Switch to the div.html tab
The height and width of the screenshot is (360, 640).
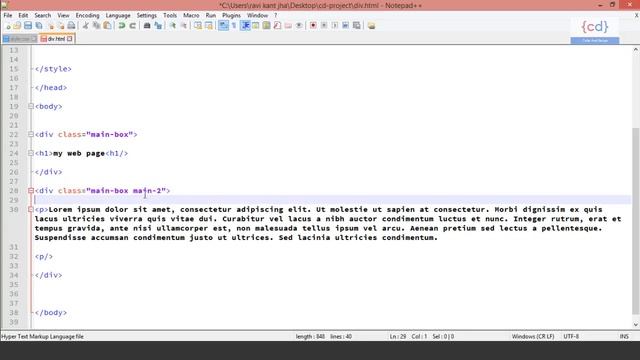pos(56,39)
